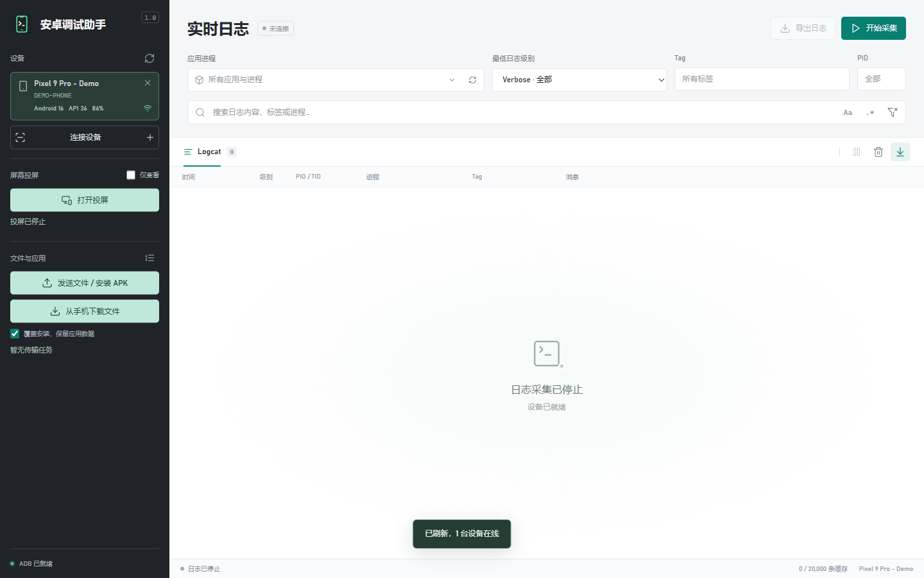Click the Wi-Fi icon on device card
The height and width of the screenshot is (578, 924).
[148, 109]
